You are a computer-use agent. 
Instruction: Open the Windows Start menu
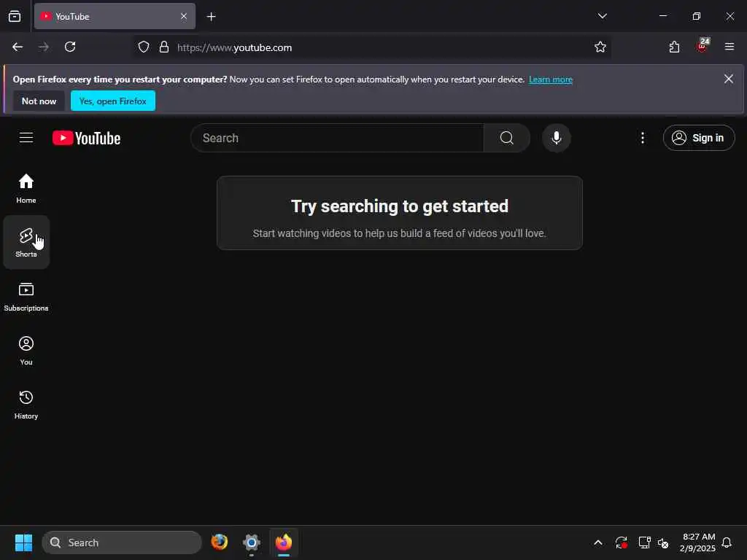(x=24, y=542)
